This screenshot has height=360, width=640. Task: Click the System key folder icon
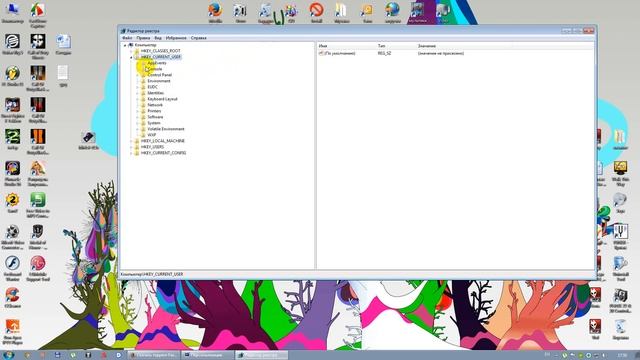coord(143,123)
